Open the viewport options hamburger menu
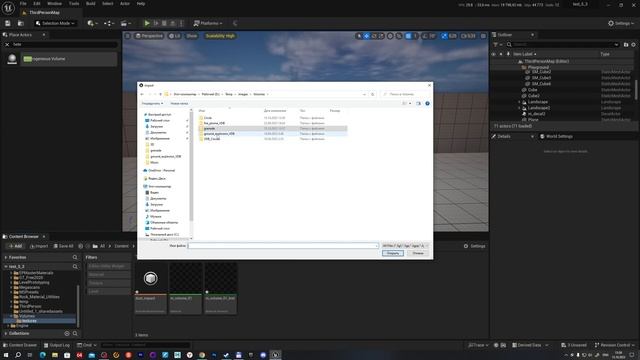Image resolution: width=640 pixels, height=360 pixels. coord(128,36)
